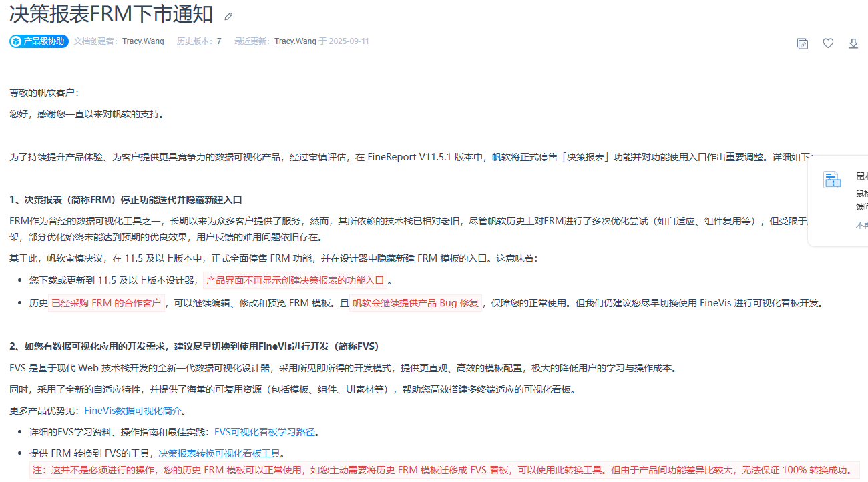This screenshot has width=868, height=482.
Task: Open the FVS可视化看板学习路径 link
Action: (x=264, y=432)
